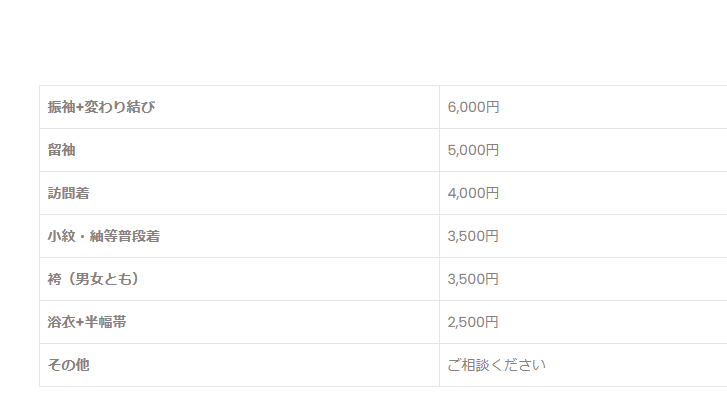Viewport: 727px width, 418px height.
Task: Click the （男女とも） parenthetical text
Action: [100, 279]
